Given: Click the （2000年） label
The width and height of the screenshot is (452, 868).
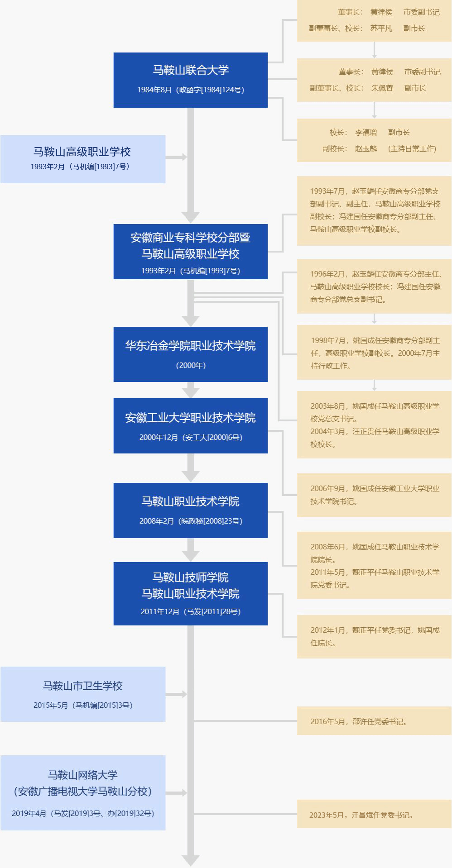Looking at the screenshot, I should point(191,365).
